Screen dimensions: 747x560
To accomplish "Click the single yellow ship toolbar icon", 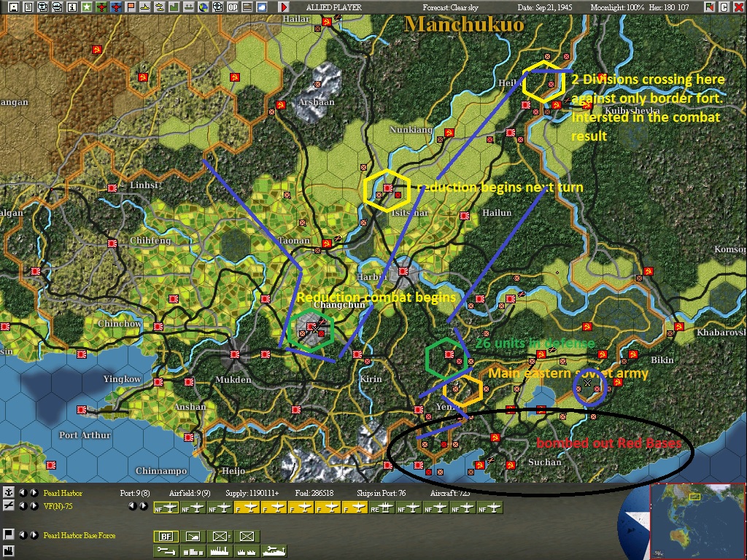I will [145, 7].
